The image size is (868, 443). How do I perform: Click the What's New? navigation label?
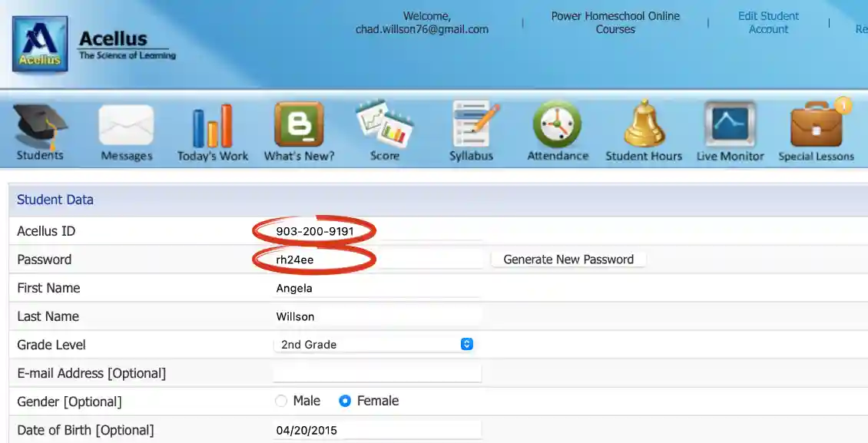coord(299,156)
